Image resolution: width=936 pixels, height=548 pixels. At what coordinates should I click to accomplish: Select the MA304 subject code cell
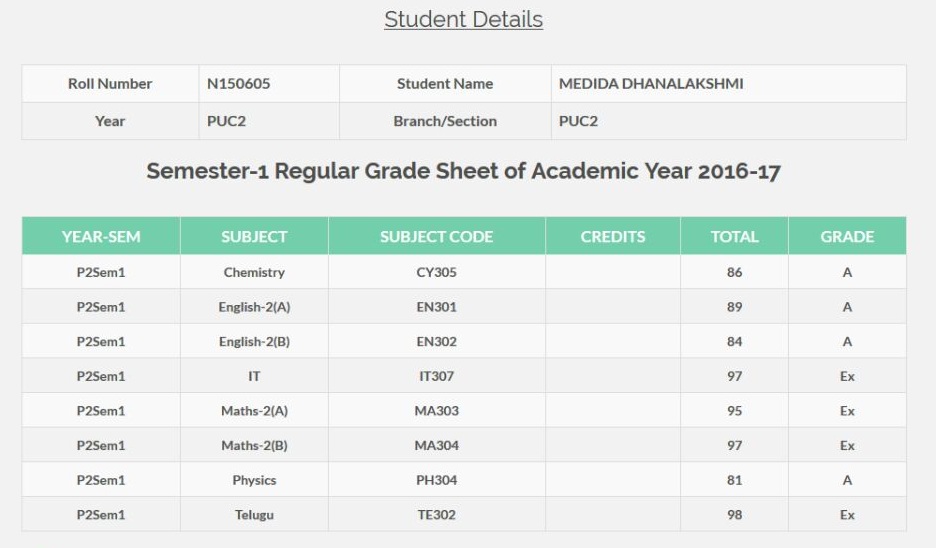point(436,445)
